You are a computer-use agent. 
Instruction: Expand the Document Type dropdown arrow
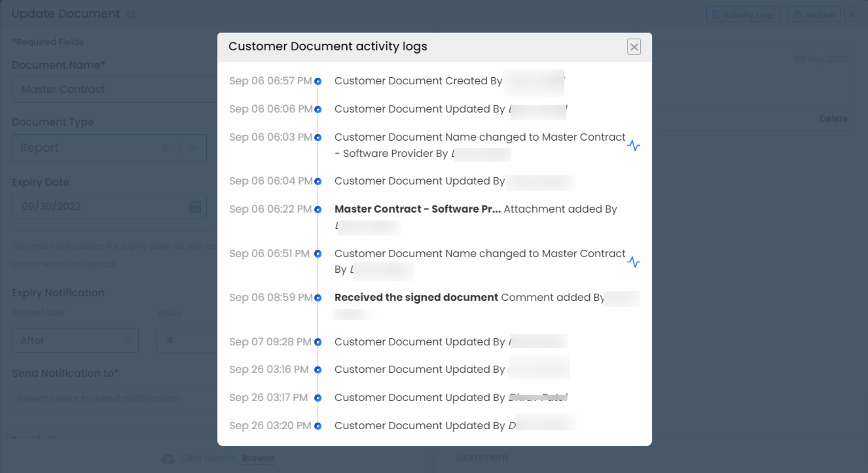[x=193, y=149]
